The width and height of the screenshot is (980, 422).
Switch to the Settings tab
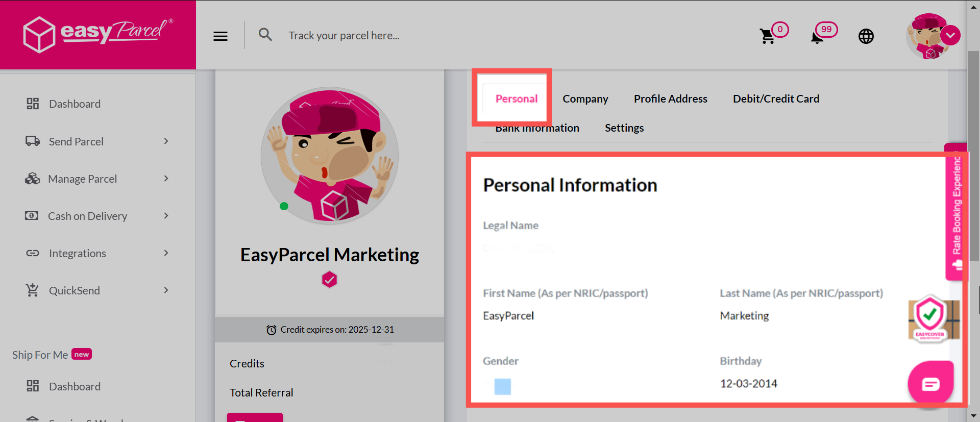coord(624,128)
